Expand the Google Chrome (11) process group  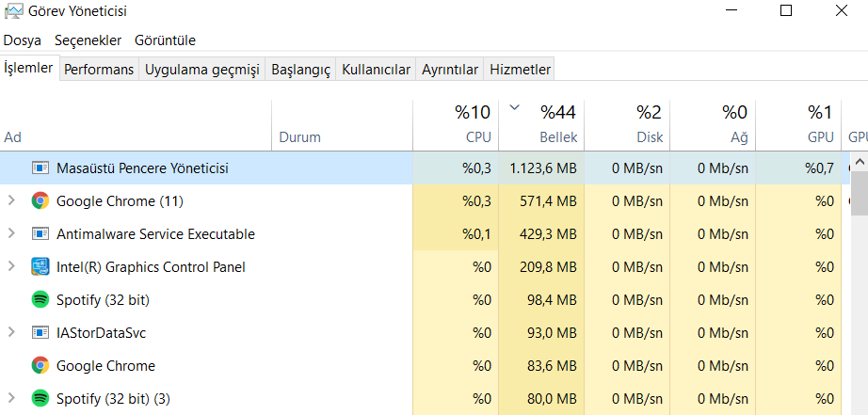coord(11,200)
